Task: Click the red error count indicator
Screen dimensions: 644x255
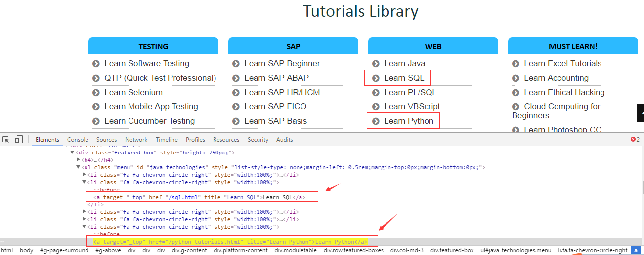Action: coord(635,140)
